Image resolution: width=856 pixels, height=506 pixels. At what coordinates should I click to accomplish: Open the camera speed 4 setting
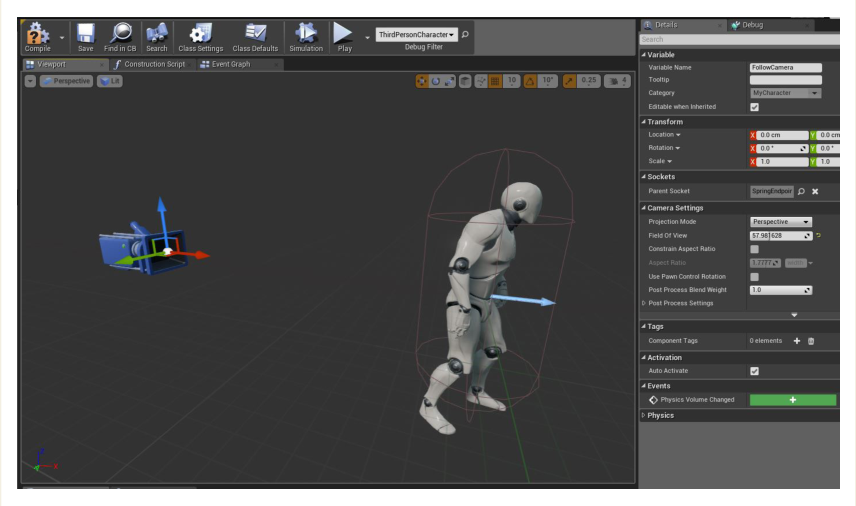617,81
